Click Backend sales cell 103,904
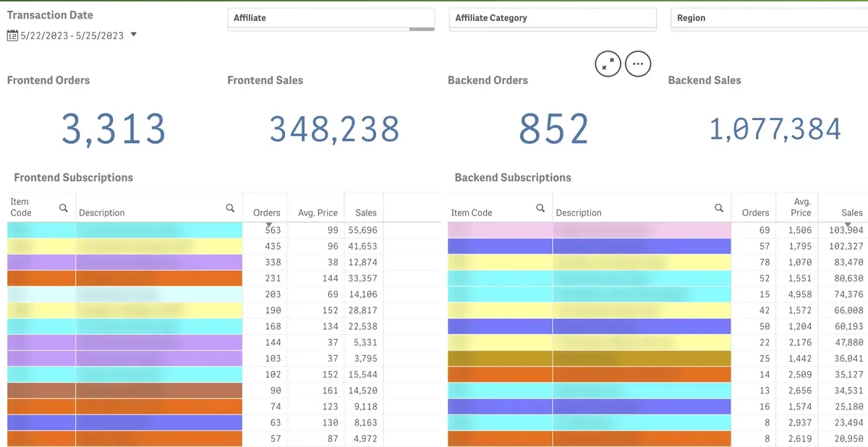868x447 pixels. [846, 230]
